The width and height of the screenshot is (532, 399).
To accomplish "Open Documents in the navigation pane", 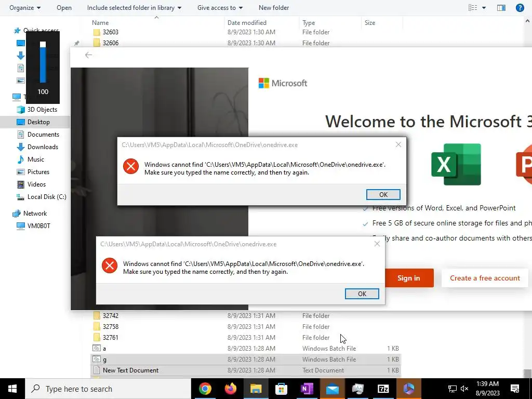I will [43, 135].
